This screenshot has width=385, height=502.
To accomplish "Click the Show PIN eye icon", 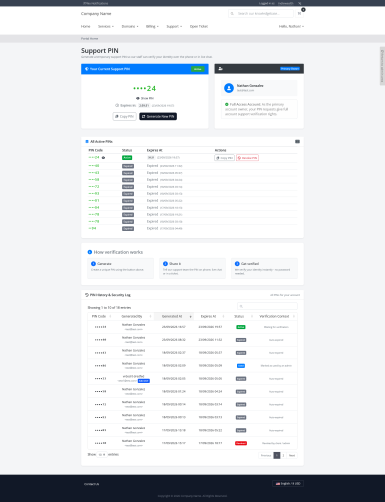I will (x=138, y=98).
